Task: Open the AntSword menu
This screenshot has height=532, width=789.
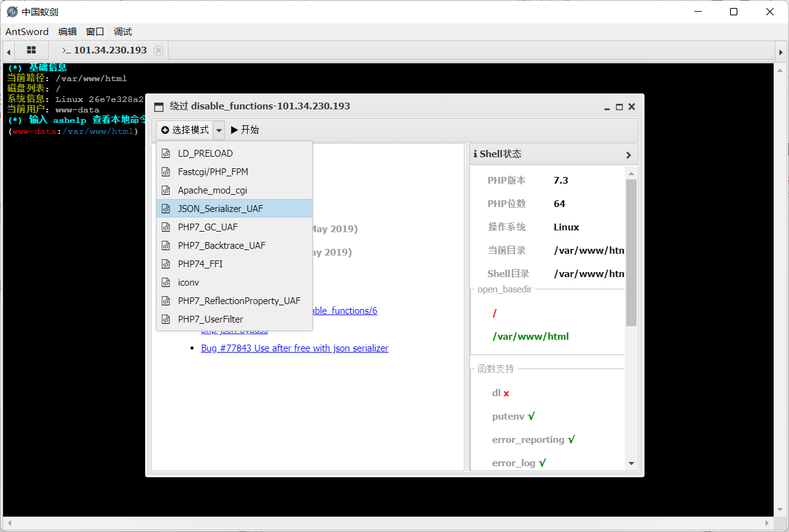Action: click(x=27, y=32)
